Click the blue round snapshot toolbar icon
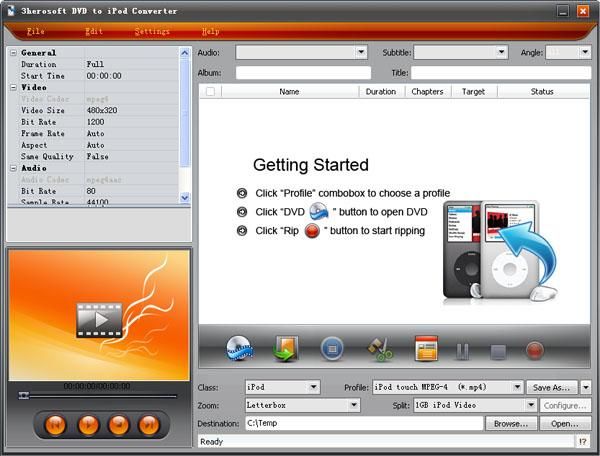 [332, 349]
